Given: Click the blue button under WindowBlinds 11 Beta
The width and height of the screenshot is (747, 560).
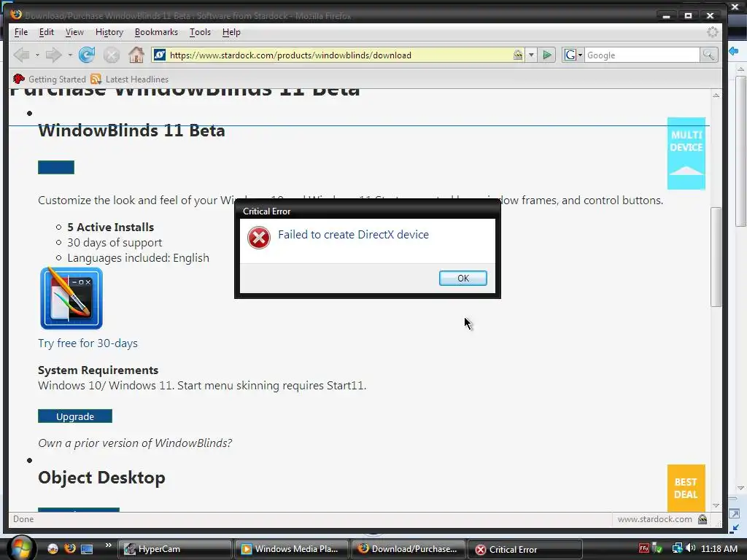Looking at the screenshot, I should pyautogui.click(x=56, y=167).
